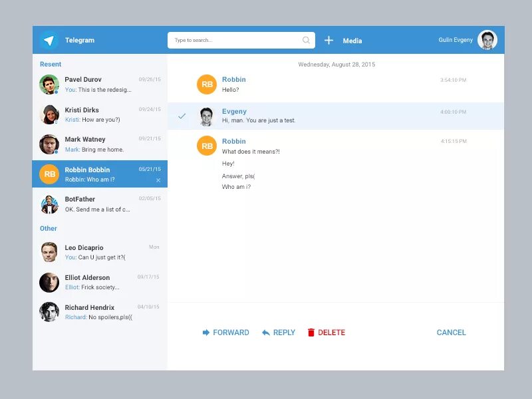Click the search magnifier icon
This screenshot has width=532, height=399.
tap(306, 40)
